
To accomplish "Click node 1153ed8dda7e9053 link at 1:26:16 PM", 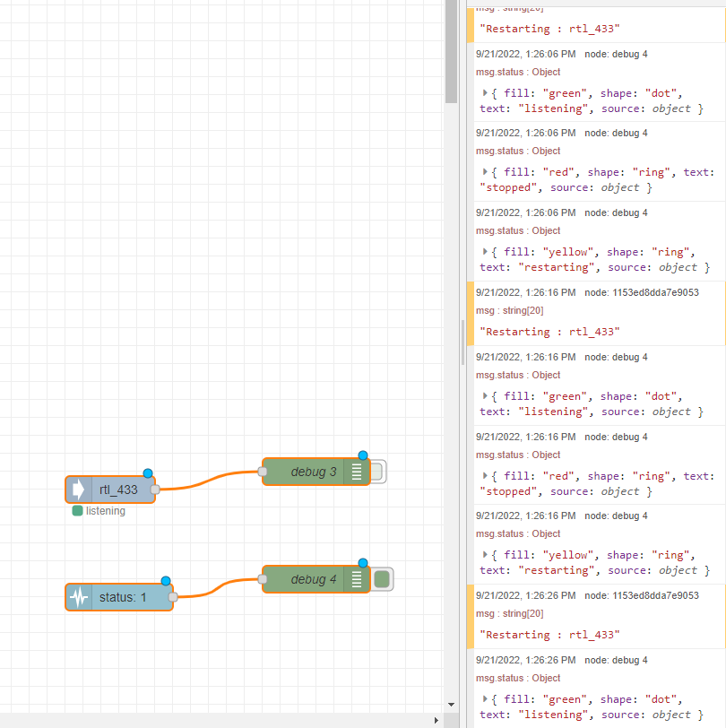I will [642, 292].
